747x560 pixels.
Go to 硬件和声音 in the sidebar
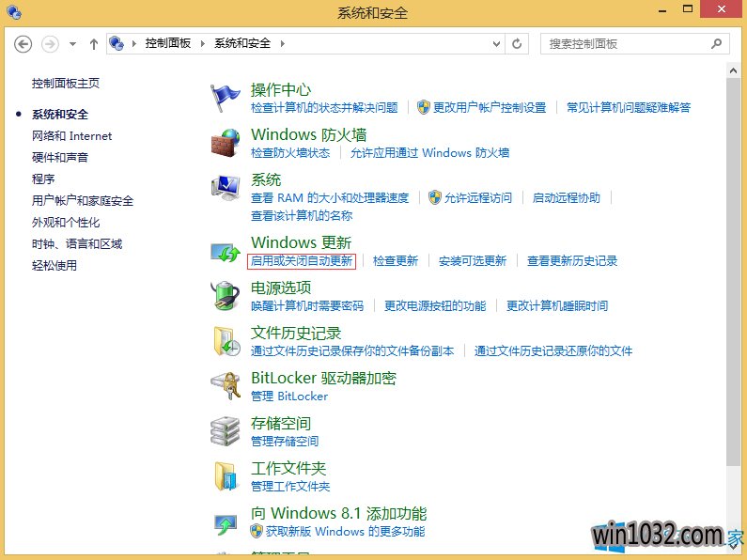60,158
